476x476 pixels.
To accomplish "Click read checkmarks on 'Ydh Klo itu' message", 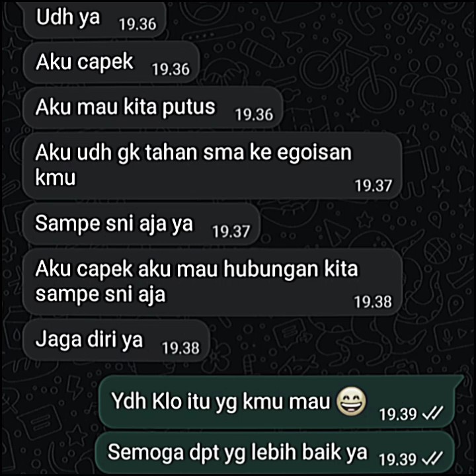I will point(433,413).
